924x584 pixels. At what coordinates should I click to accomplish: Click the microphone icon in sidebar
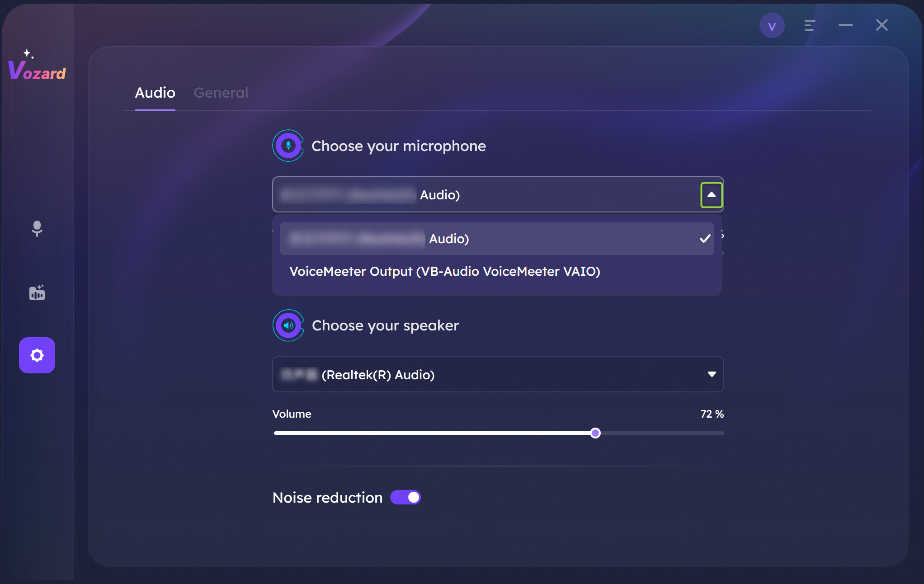(37, 227)
